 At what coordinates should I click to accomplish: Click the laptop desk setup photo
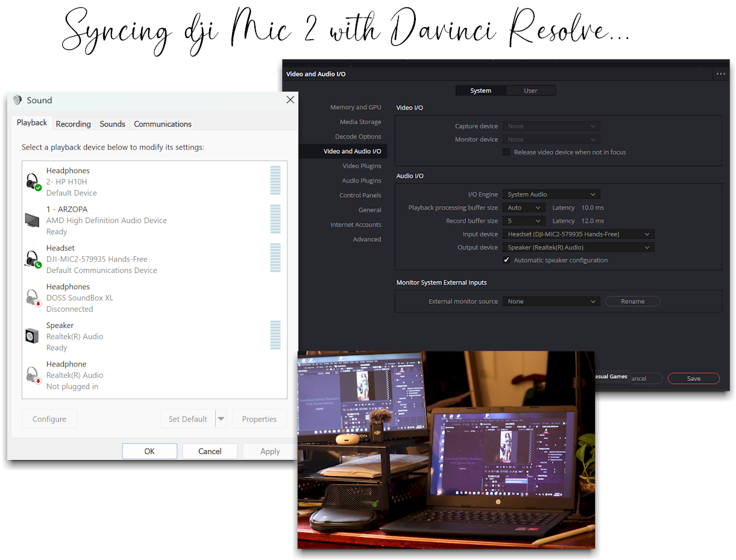tap(446, 450)
